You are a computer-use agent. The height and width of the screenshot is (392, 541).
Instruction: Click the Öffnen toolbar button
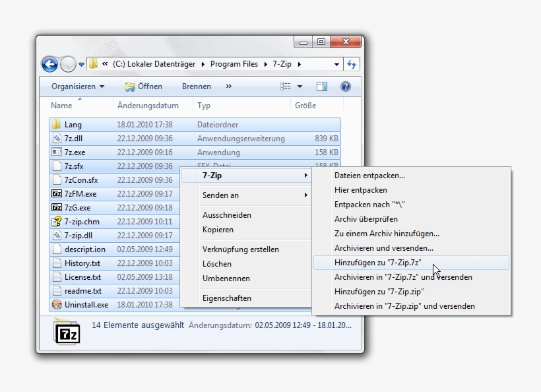143,86
